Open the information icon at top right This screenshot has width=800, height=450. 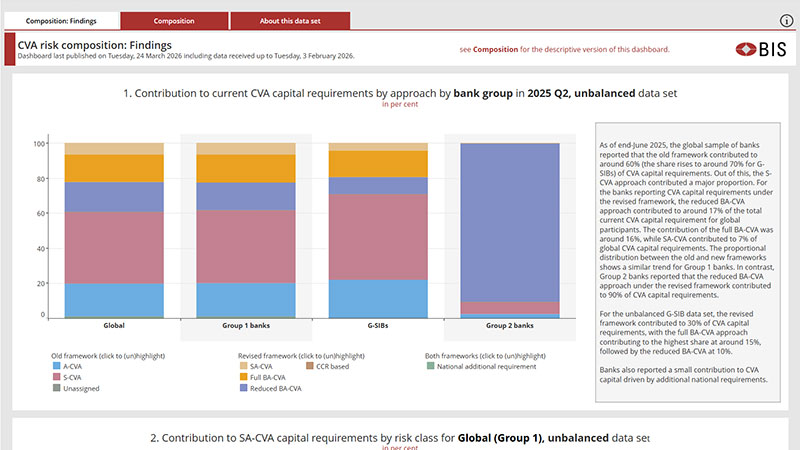[786, 20]
